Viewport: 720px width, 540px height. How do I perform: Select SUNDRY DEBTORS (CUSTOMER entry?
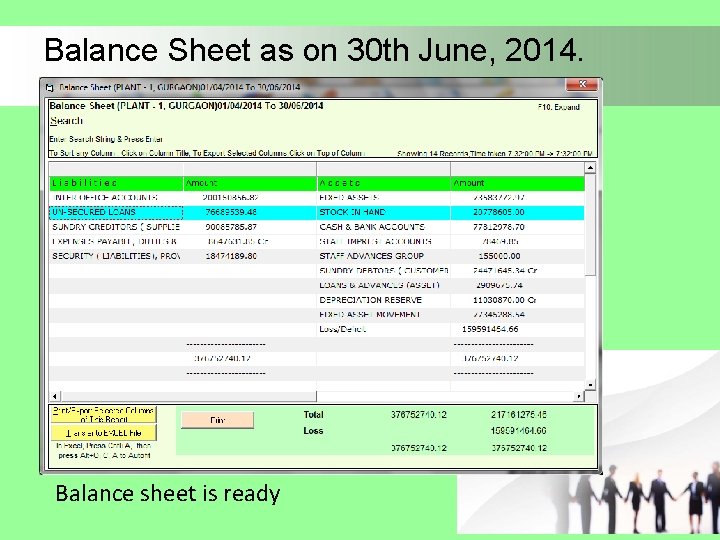(x=384, y=271)
